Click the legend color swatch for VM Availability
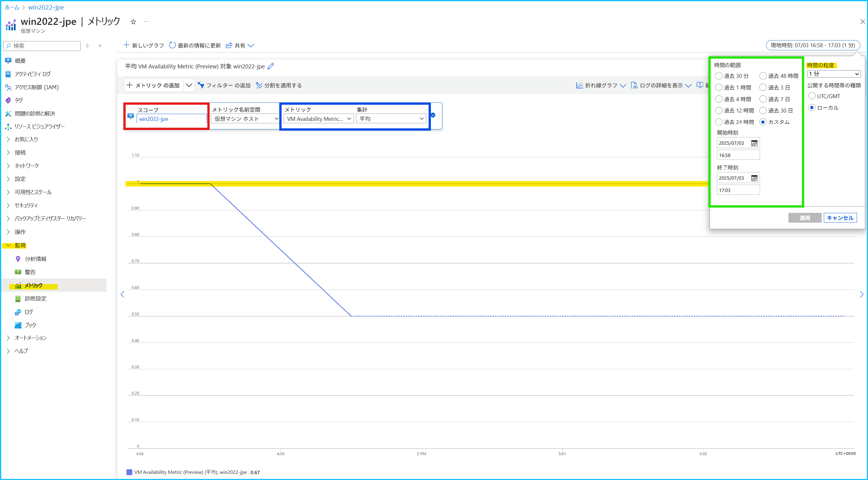Screen dimensions: 868x480 pyautogui.click(x=130, y=472)
